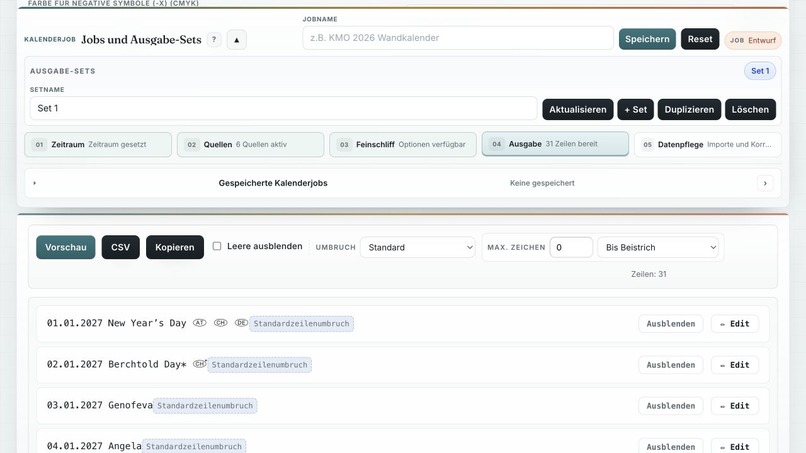Click the Reset button
This screenshot has height=453, width=806.
700,39
